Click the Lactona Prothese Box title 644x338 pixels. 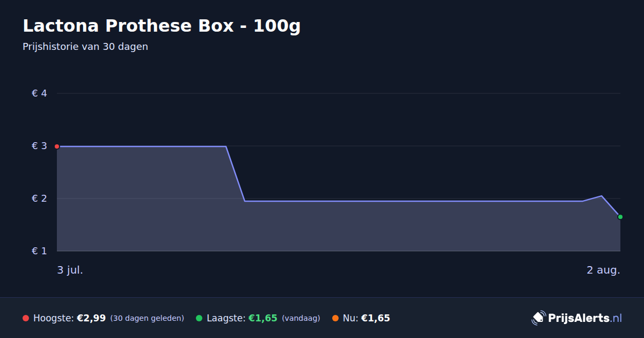pos(162,26)
